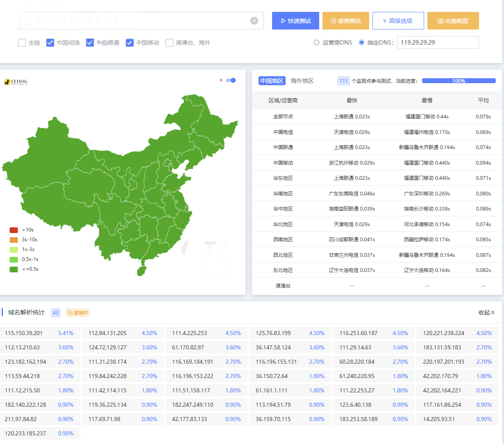Click 完整截图 full screenshot button
The image size is (504, 444).
[453, 21]
